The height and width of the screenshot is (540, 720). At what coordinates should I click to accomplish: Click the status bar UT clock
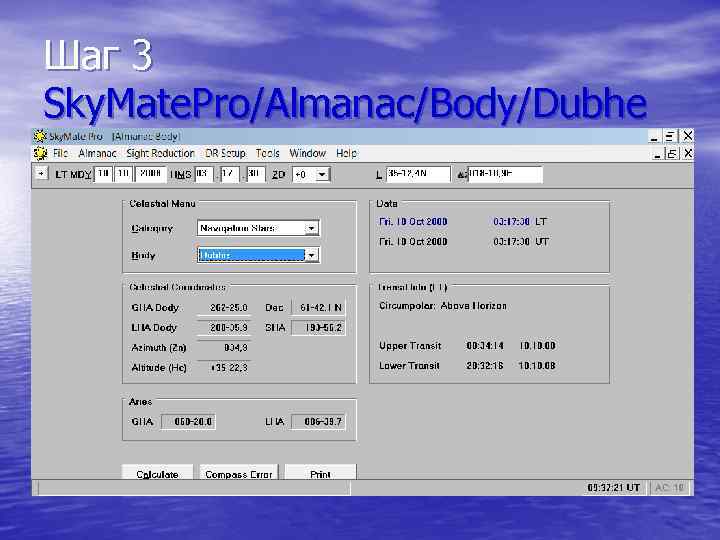(x=613, y=488)
